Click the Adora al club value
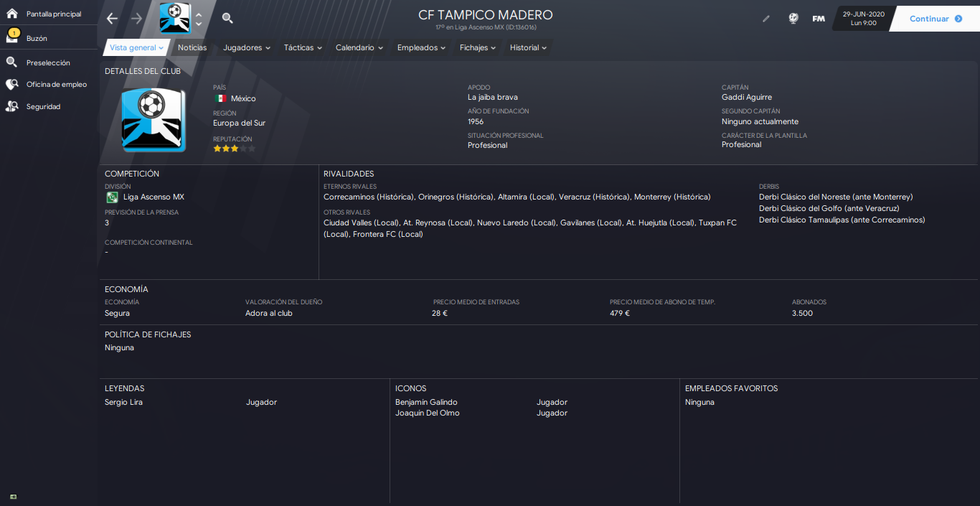This screenshot has width=980, height=506. pyautogui.click(x=269, y=313)
